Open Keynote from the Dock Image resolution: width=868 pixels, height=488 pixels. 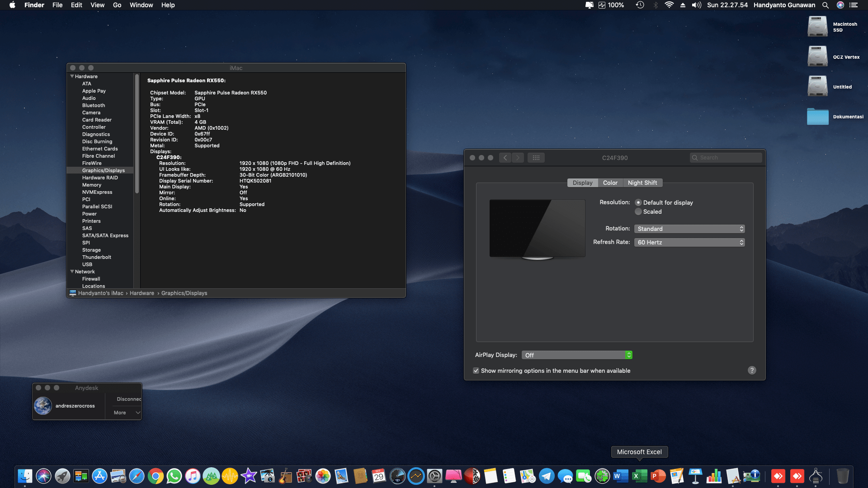(x=695, y=476)
